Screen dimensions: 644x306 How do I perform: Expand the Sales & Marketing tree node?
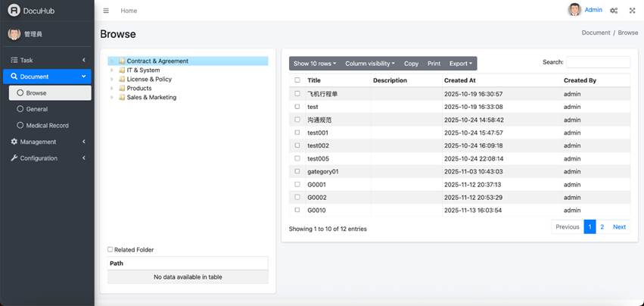112,97
